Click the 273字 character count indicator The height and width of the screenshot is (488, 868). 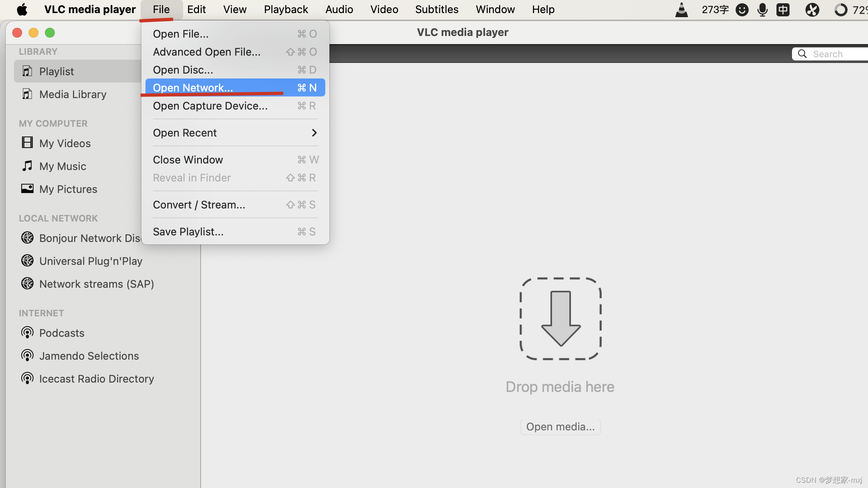point(715,9)
